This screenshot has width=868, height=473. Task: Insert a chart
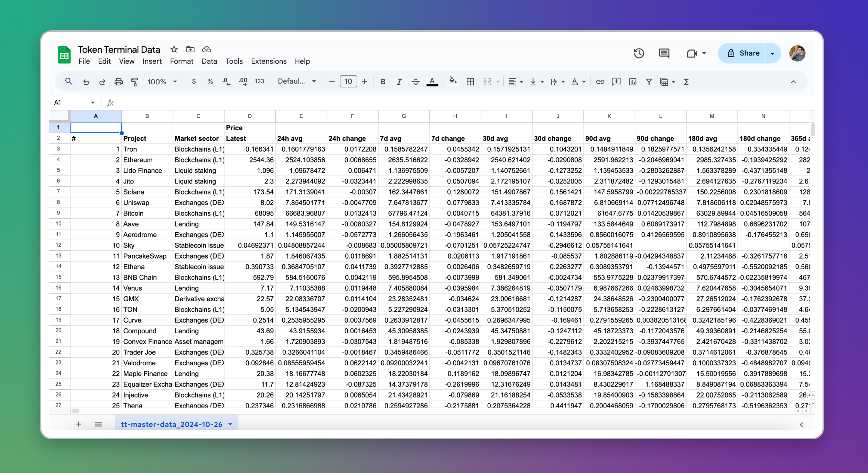coord(632,82)
